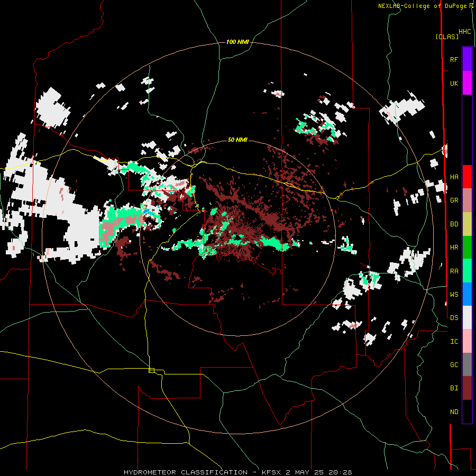This screenshot has width=476, height=476.
Task: Click the '50 NMI' range ring label
Action: (x=237, y=140)
